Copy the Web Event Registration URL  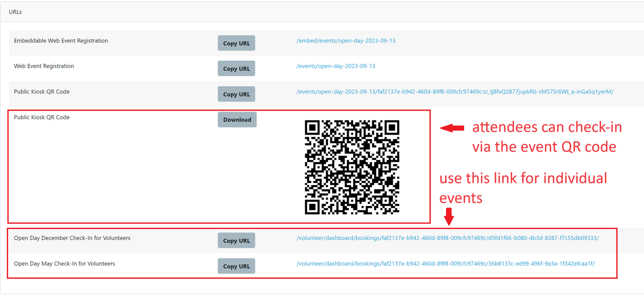click(x=236, y=69)
